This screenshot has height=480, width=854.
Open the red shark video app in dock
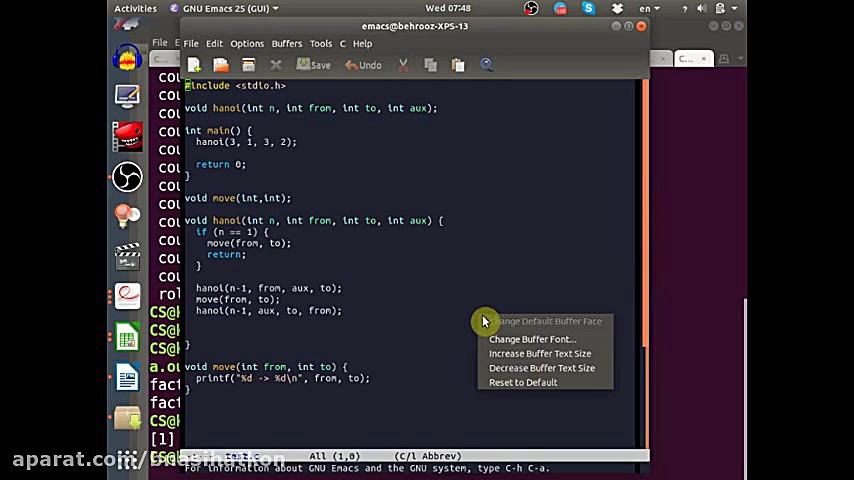click(127, 136)
